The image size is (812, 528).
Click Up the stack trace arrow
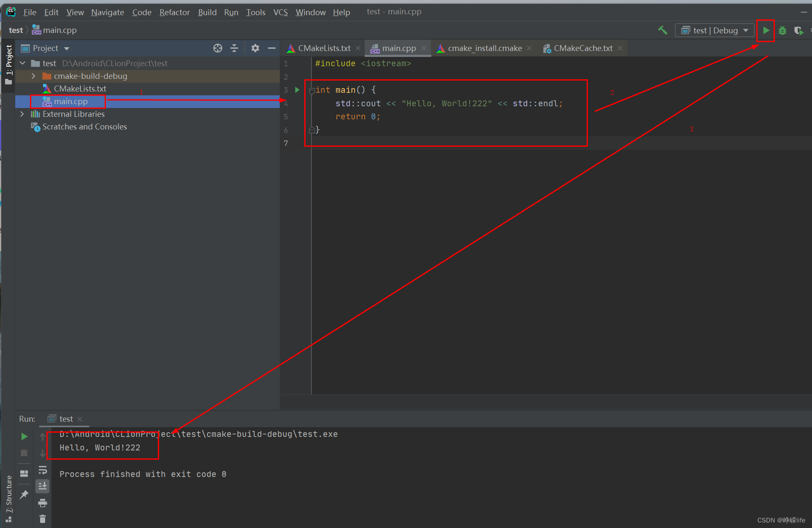click(42, 436)
